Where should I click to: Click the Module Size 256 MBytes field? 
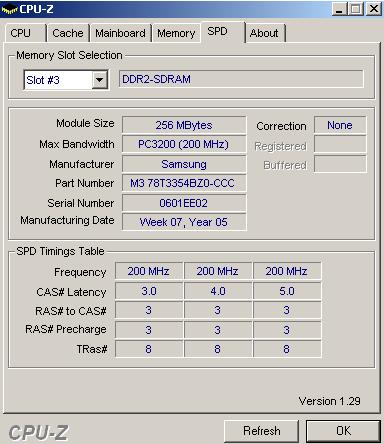[184, 125]
